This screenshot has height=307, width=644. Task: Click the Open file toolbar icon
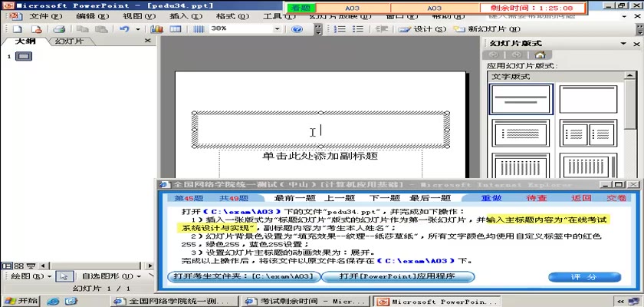pos(37,29)
